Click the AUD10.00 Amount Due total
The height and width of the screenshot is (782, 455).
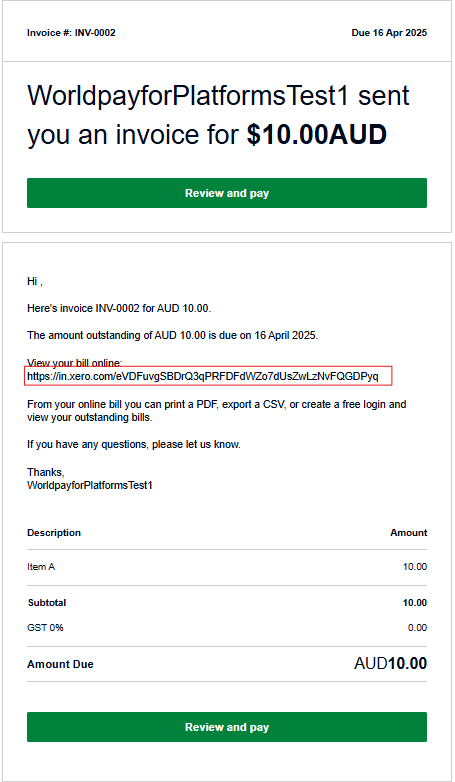pyautogui.click(x=391, y=664)
